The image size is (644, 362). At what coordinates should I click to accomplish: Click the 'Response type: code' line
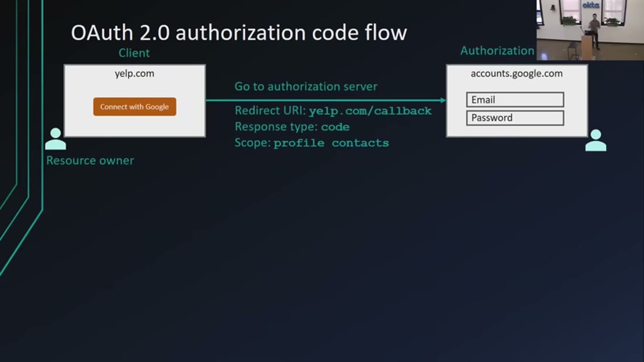(x=292, y=127)
